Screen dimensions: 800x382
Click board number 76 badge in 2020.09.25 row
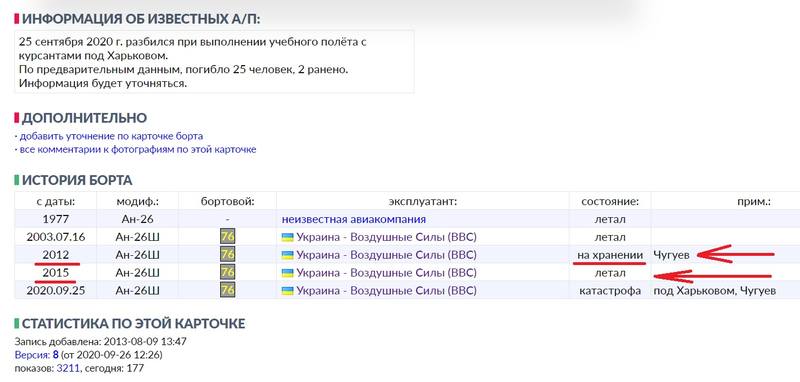(228, 291)
